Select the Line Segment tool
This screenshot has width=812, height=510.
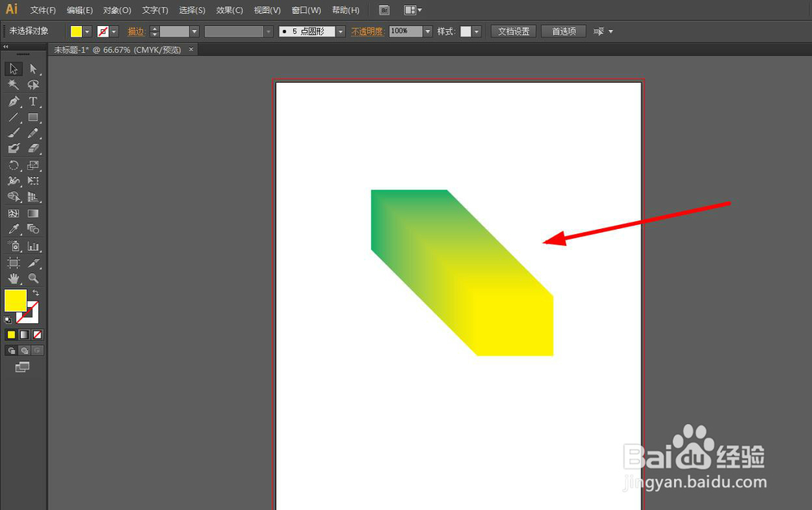pyautogui.click(x=14, y=118)
